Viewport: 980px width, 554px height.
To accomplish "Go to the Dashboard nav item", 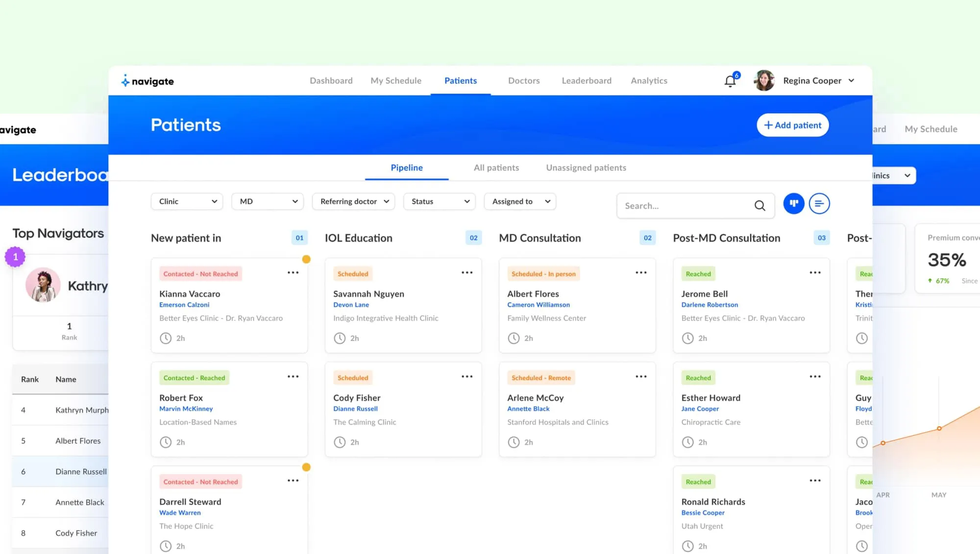I will (x=331, y=81).
